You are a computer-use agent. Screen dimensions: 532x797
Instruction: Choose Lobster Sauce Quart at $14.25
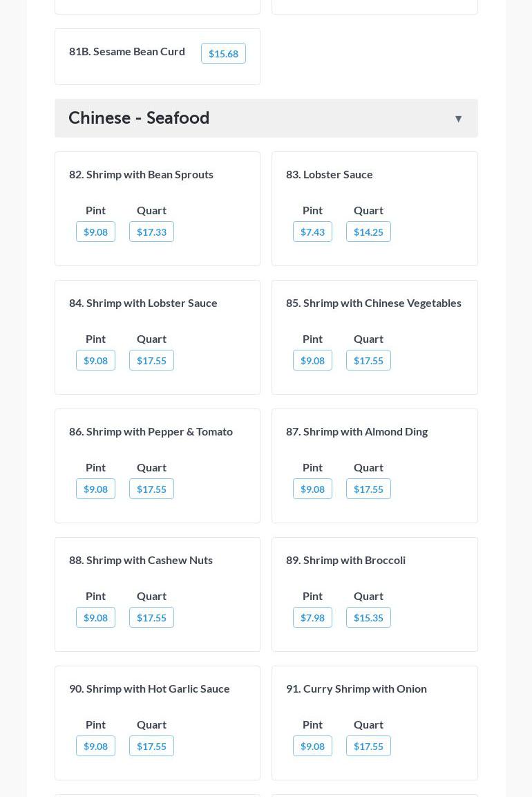pyautogui.click(x=368, y=232)
